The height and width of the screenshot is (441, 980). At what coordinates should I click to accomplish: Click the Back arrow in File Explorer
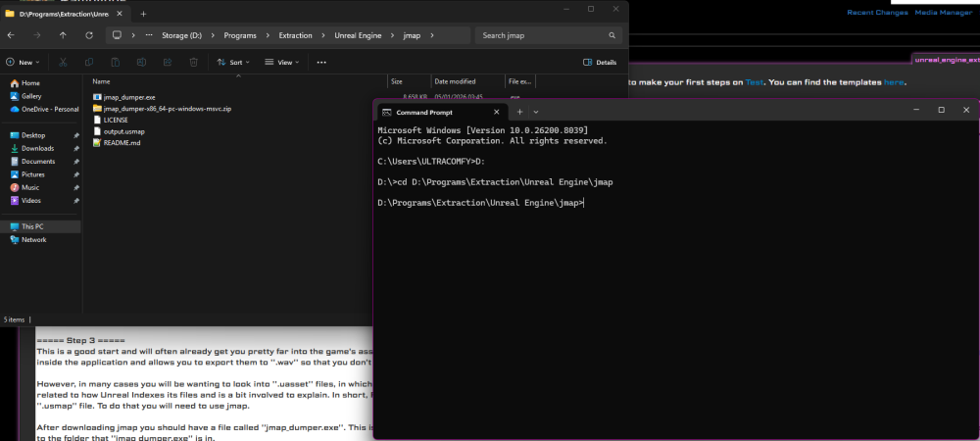click(x=11, y=35)
